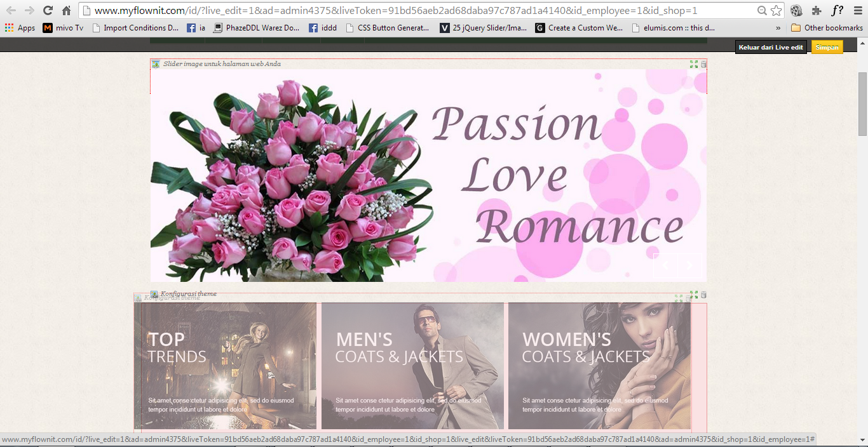Open the Facebook 'ia' bookmark
Screen dimensions: 868x447
[x=196, y=28]
